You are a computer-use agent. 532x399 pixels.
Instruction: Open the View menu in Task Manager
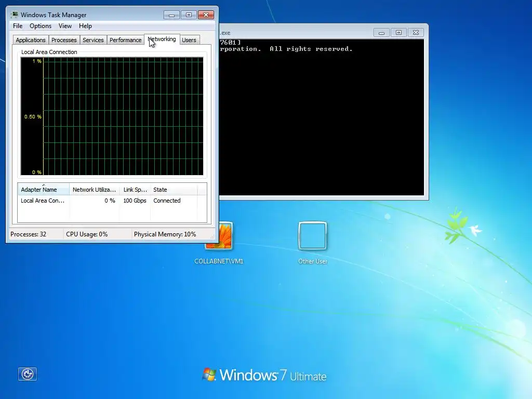(65, 26)
